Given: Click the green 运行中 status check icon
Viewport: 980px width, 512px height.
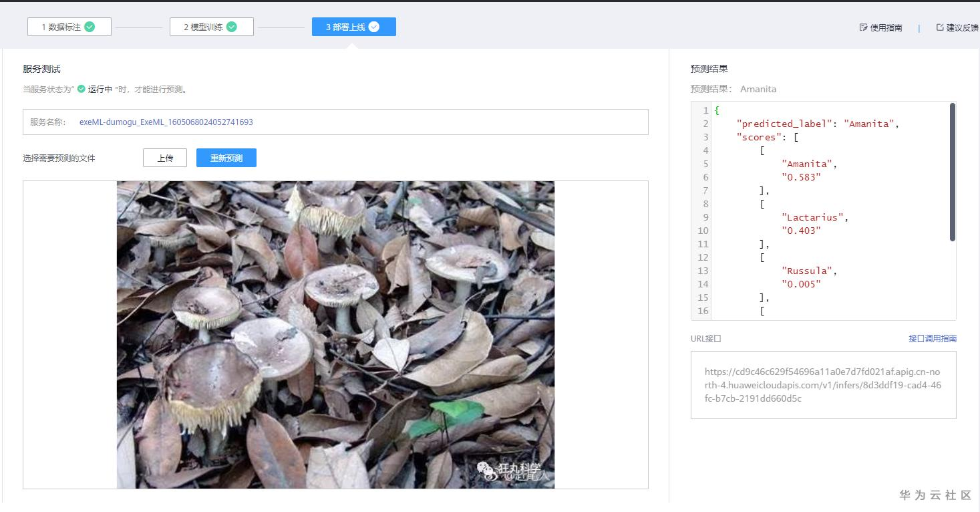Looking at the screenshot, I should pos(81,89).
